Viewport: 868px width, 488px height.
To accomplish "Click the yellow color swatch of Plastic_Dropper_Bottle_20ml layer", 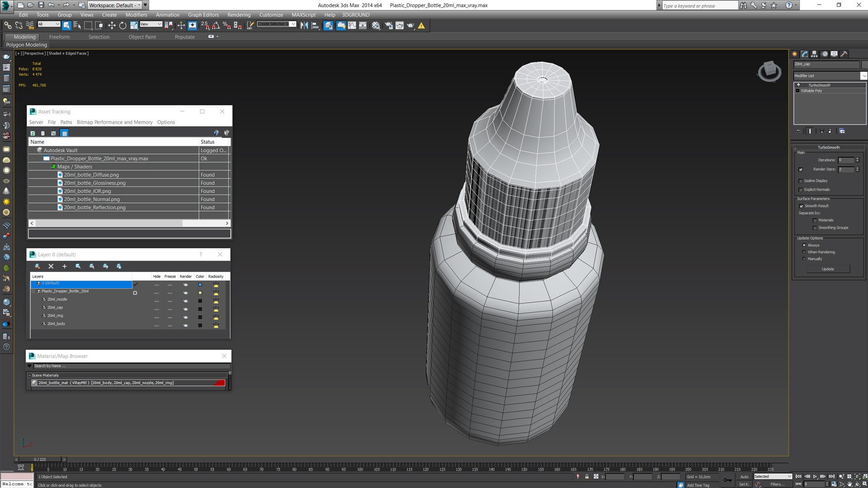I will pyautogui.click(x=200, y=293).
